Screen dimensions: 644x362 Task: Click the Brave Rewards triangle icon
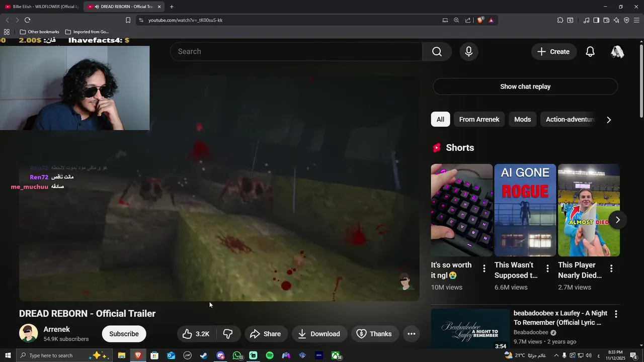pyautogui.click(x=491, y=20)
